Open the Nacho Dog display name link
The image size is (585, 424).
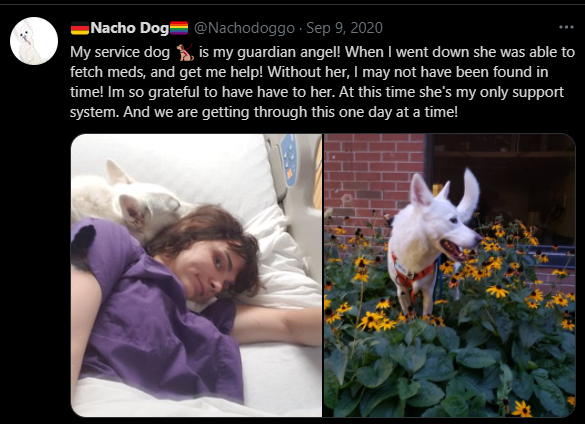129,28
